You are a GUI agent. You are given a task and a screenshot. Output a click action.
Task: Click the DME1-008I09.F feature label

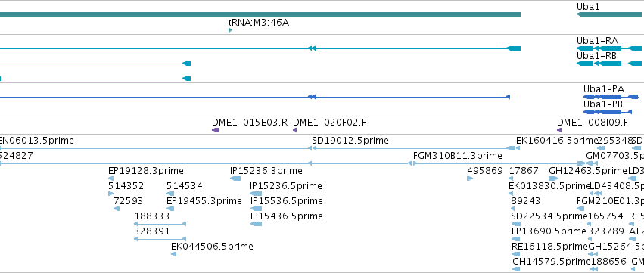[593, 123]
